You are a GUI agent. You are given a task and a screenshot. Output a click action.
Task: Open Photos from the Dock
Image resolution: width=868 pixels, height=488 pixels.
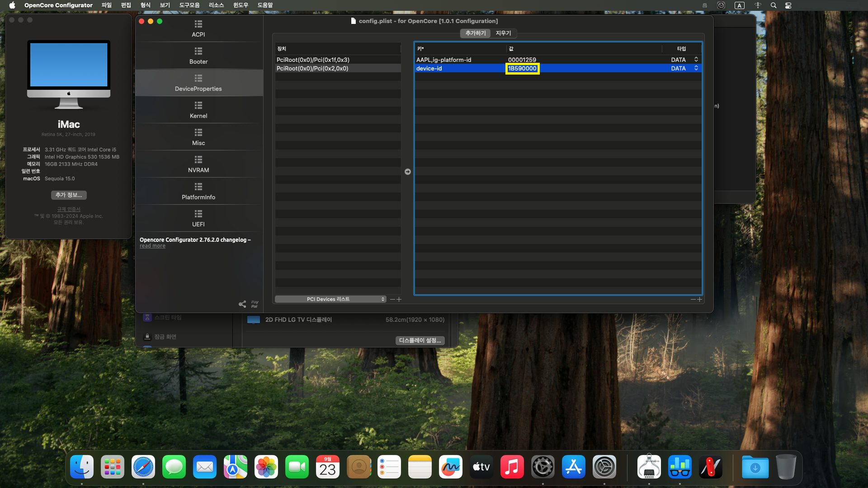pyautogui.click(x=266, y=467)
